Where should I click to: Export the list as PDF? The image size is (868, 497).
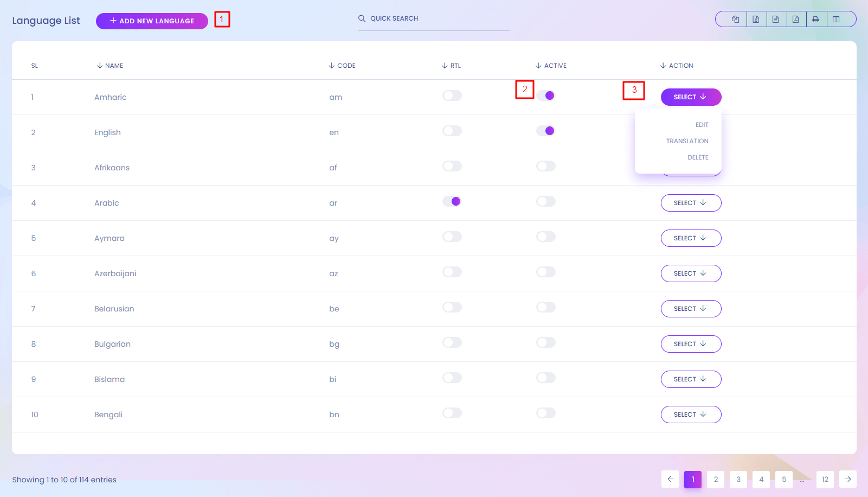[796, 20]
